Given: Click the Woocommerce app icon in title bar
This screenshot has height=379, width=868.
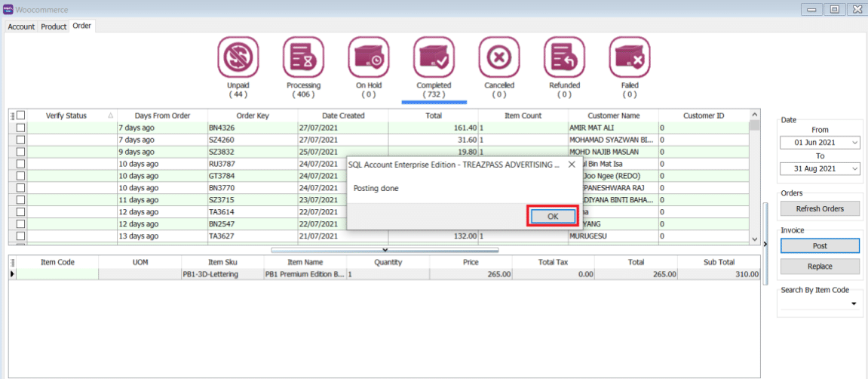Looking at the screenshot, I should coord(8,9).
